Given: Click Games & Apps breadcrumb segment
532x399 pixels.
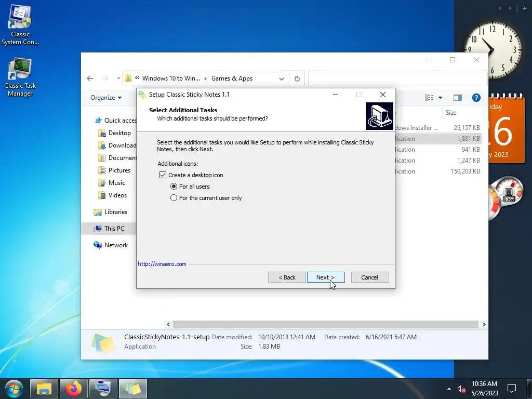Looking at the screenshot, I should (232, 78).
